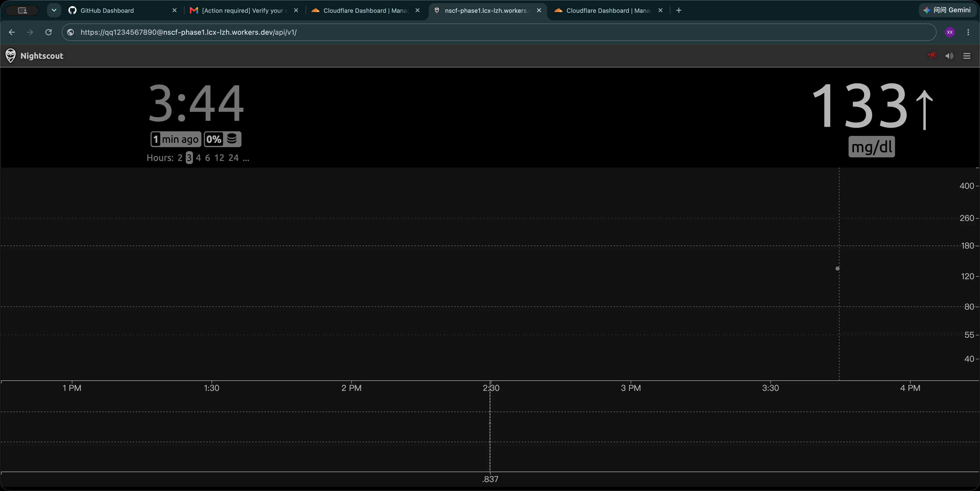Screen dimensions: 980x491
Task: Click the screen-share icon in top-left pill
Action: [x=22, y=11]
